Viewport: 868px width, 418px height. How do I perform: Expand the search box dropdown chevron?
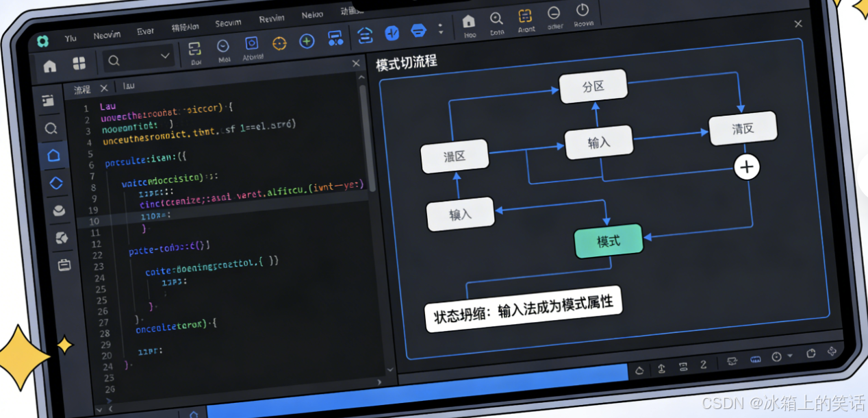pyautogui.click(x=165, y=56)
